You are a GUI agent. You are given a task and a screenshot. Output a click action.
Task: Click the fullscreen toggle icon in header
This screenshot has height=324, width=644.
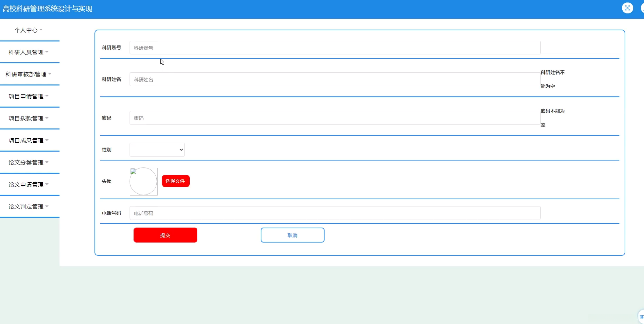tap(627, 8)
